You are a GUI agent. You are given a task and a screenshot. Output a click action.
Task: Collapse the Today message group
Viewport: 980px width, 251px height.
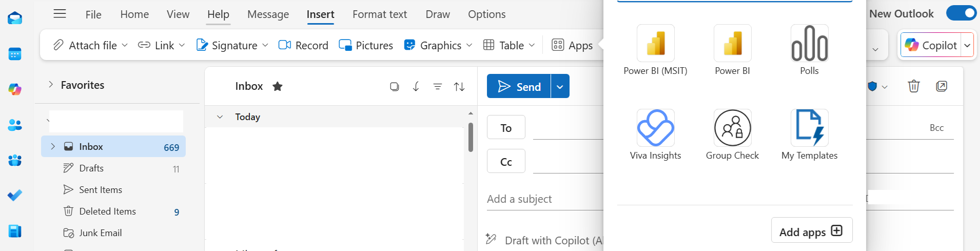(x=220, y=117)
